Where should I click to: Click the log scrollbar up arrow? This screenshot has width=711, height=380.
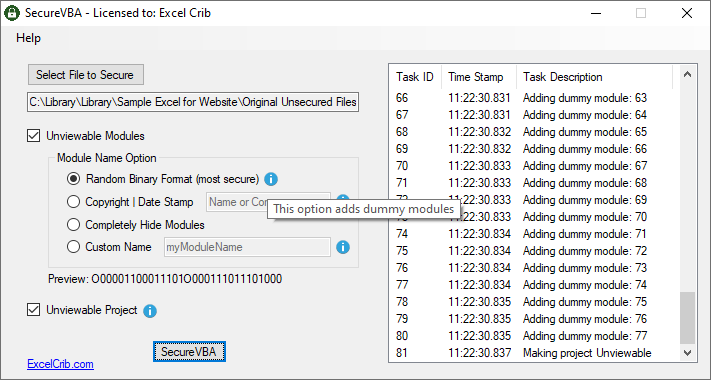tap(687, 74)
